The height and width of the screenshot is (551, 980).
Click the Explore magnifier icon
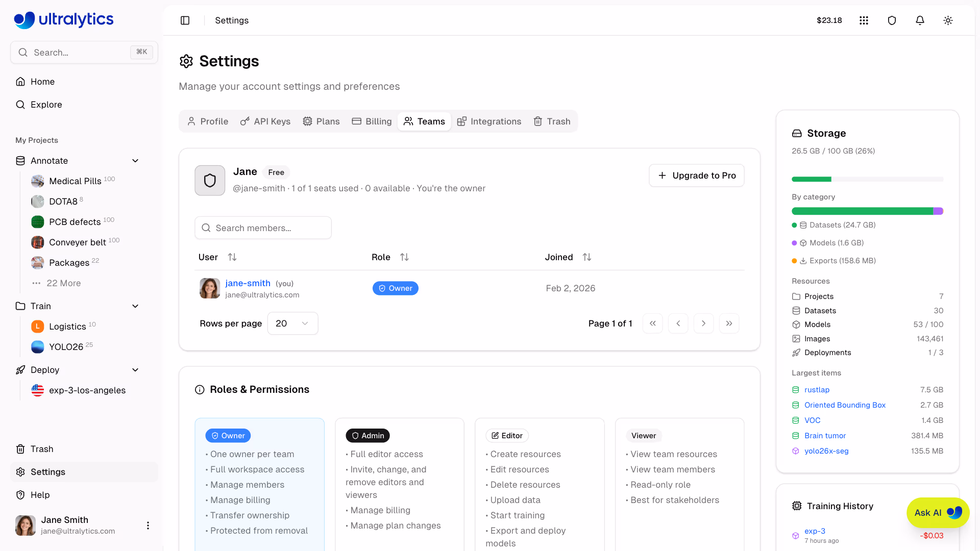20,105
